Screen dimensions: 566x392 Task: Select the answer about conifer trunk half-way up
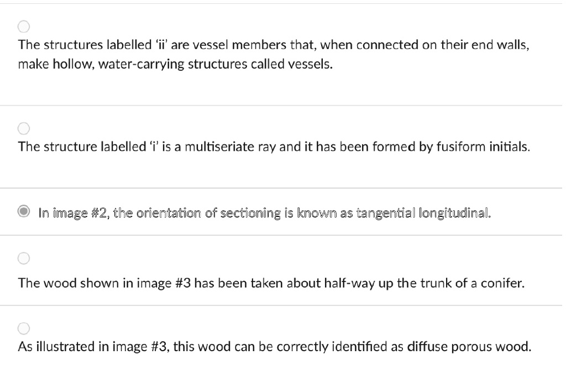pos(24,258)
